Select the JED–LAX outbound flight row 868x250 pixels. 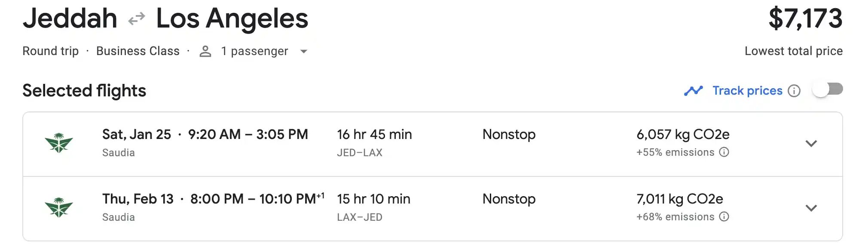point(433,144)
